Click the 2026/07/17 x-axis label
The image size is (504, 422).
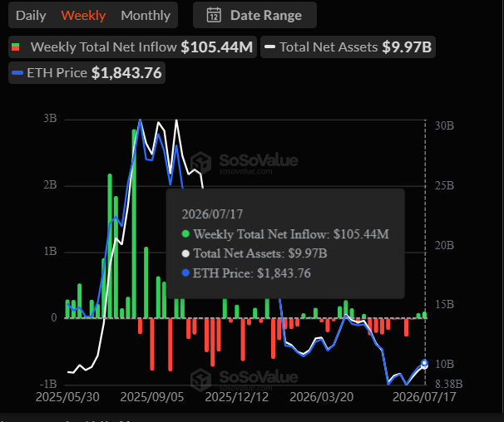(x=424, y=397)
